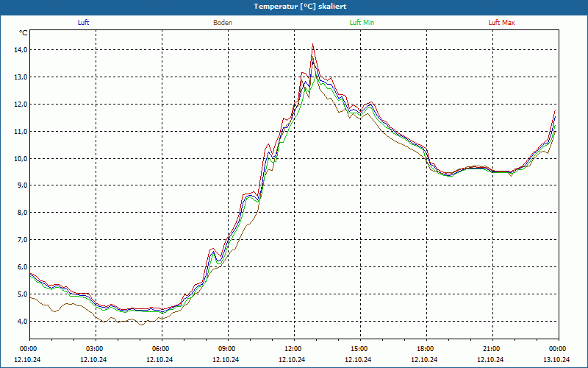The width and height of the screenshot is (588, 368).
Task: Click the 6,0 y-axis value
Action: coord(22,267)
